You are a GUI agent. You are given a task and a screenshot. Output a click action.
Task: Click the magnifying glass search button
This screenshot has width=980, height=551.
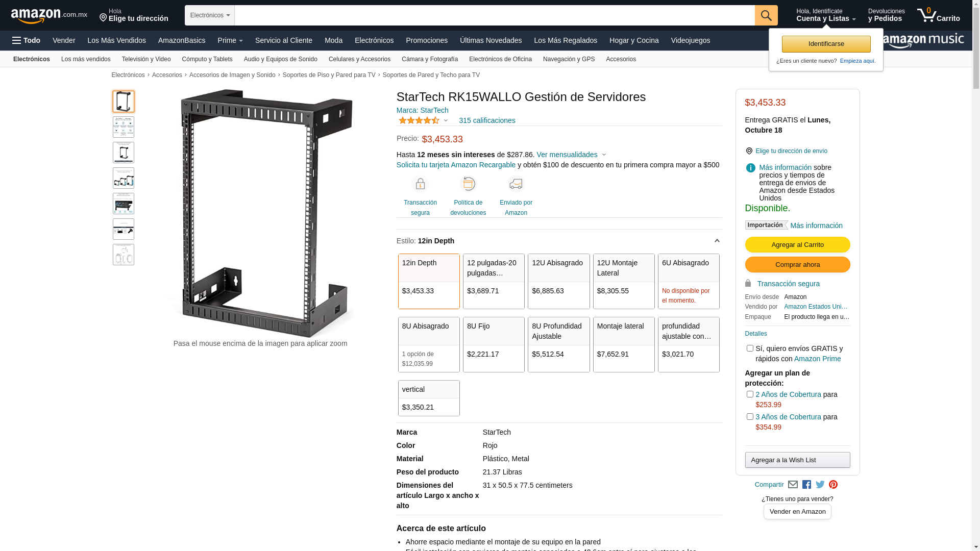point(766,15)
